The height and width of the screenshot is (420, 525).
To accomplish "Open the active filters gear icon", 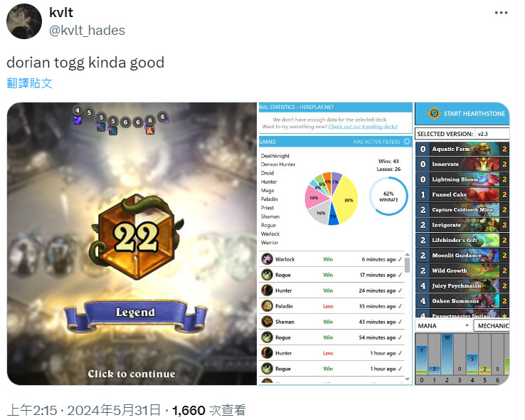I will (407, 142).
